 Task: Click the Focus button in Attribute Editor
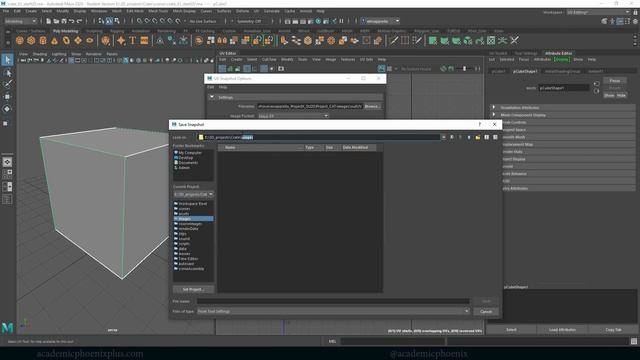click(615, 81)
